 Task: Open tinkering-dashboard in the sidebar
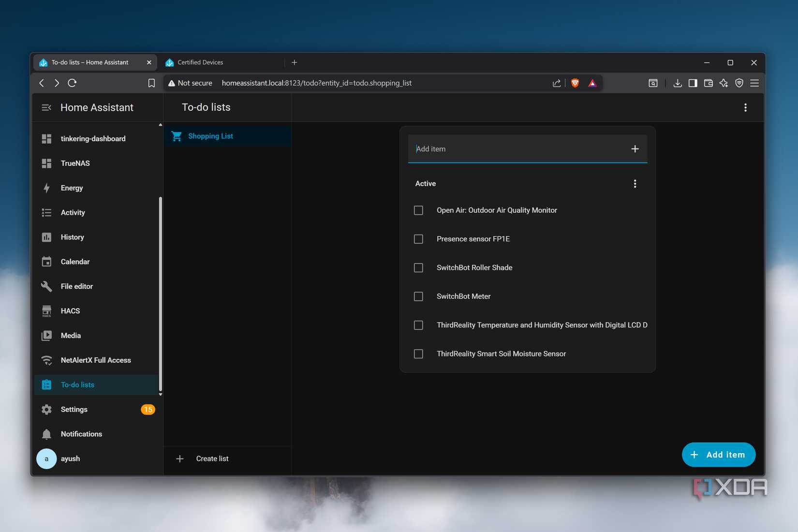click(x=97, y=139)
